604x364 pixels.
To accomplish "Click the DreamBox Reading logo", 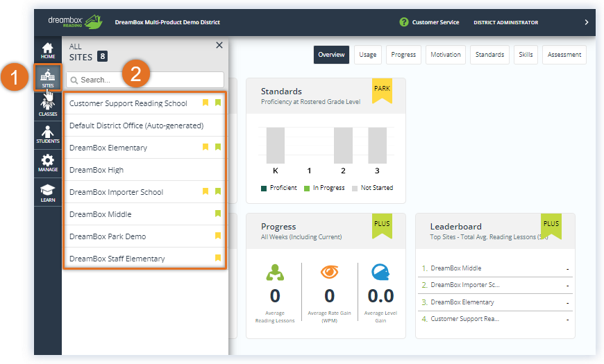I will point(75,22).
